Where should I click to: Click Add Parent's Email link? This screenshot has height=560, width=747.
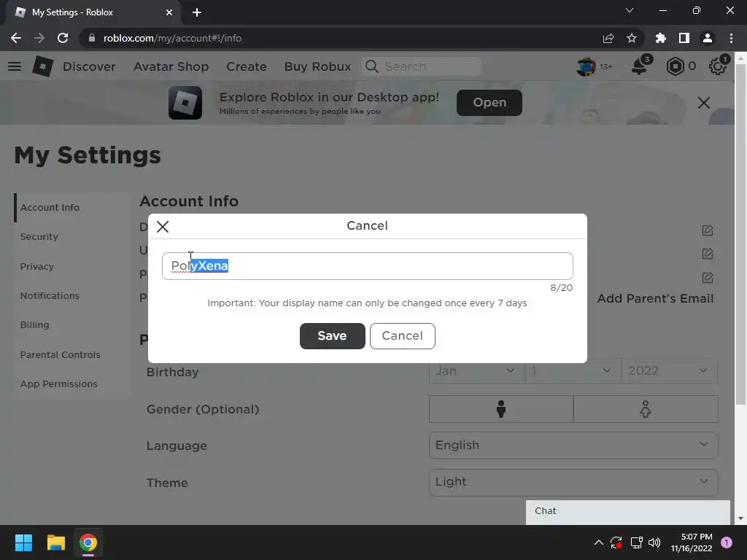click(656, 298)
